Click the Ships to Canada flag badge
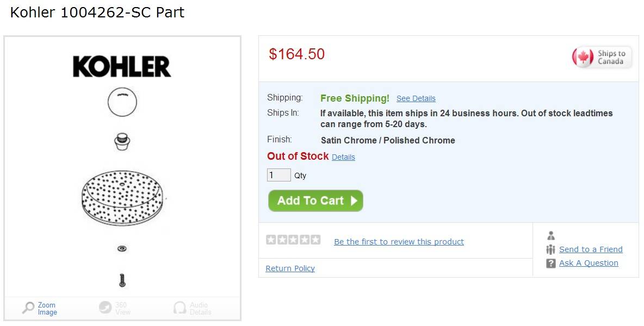 coord(602,57)
